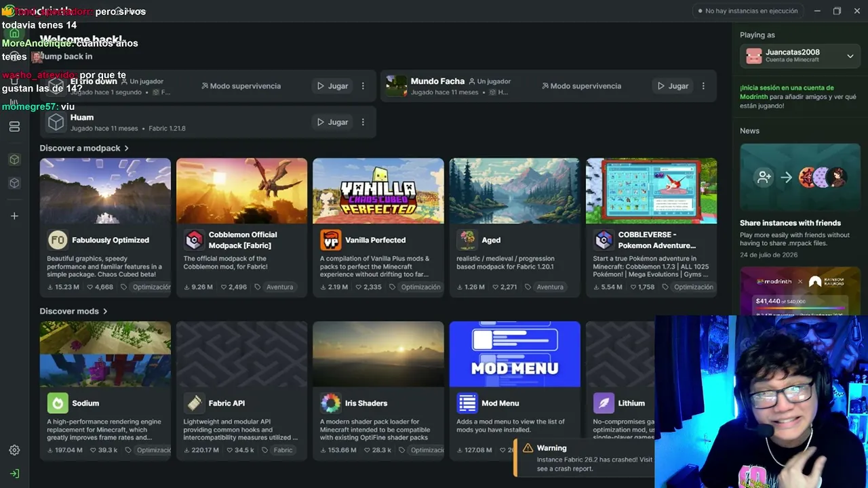The image size is (868, 488).
Task: Click the blue Mod Menu icon
Action: [x=467, y=403]
